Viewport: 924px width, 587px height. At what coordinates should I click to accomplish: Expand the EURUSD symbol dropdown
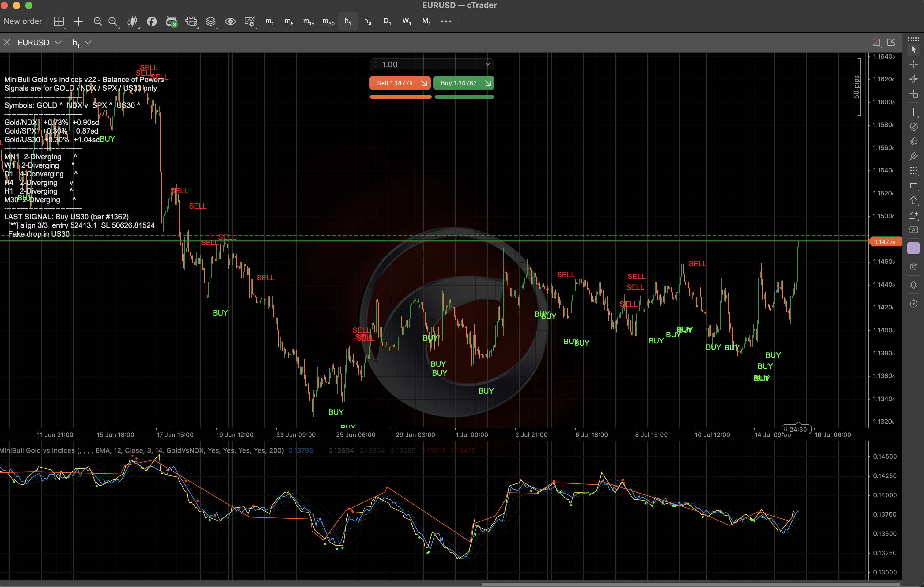(x=58, y=43)
